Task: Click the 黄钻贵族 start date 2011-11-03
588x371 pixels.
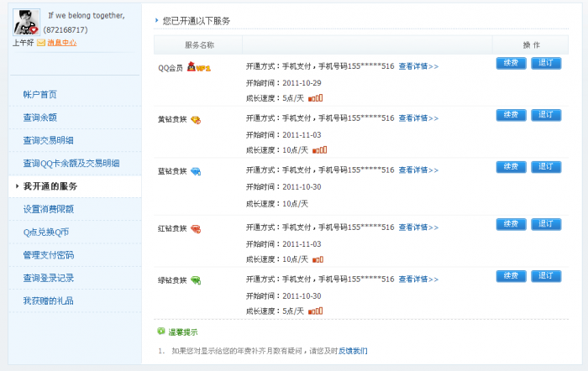Action: [302, 135]
